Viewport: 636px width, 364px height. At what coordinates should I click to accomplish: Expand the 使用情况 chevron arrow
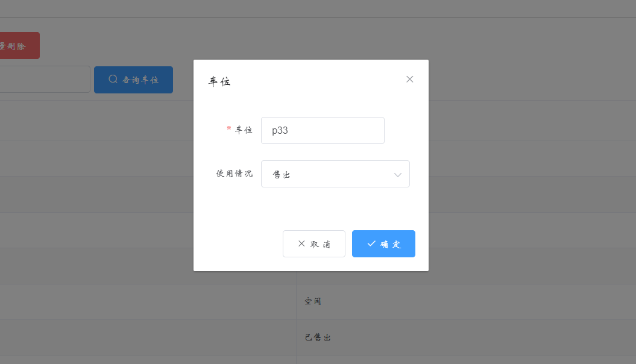(397, 175)
